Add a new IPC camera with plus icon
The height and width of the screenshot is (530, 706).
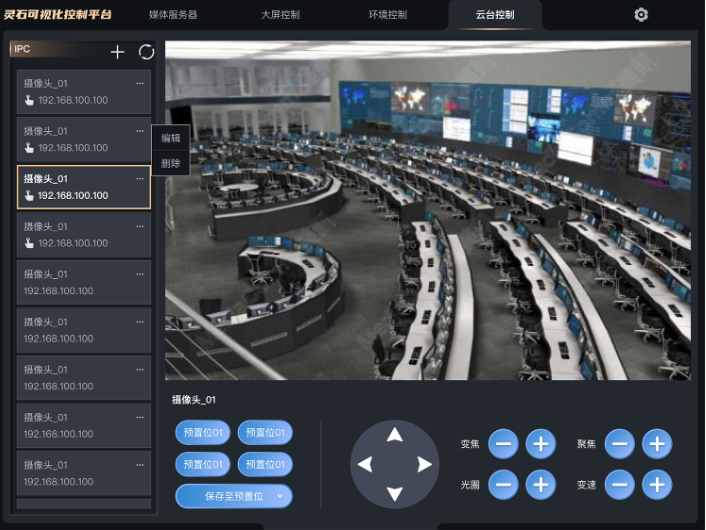click(x=117, y=52)
